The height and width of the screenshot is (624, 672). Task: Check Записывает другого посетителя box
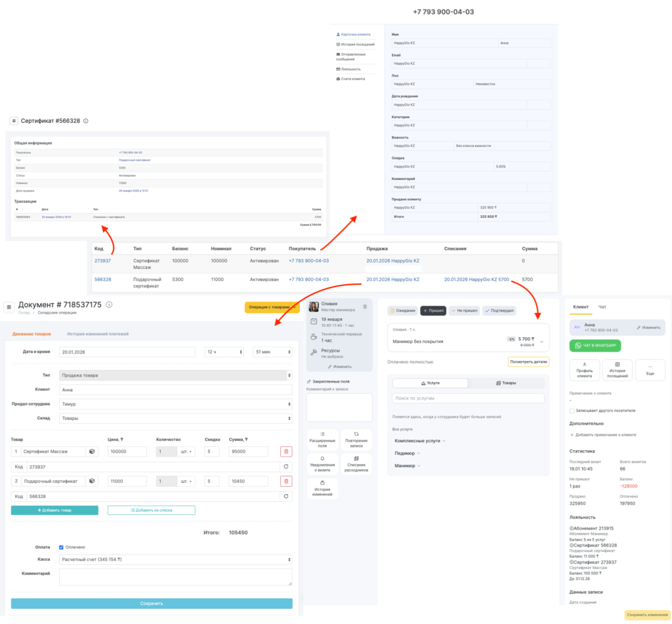coord(573,411)
